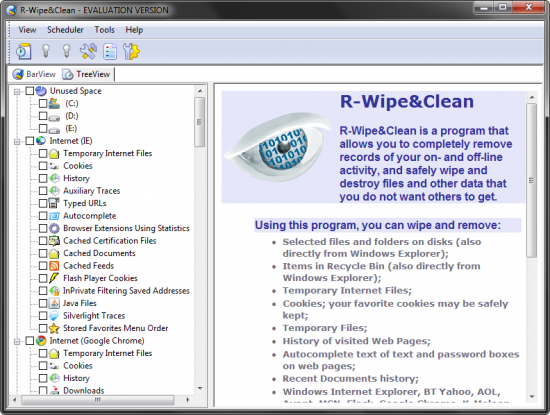The height and width of the screenshot is (415, 550).
Task: Click the Browser Extensions gear icon
Action: click(54, 228)
